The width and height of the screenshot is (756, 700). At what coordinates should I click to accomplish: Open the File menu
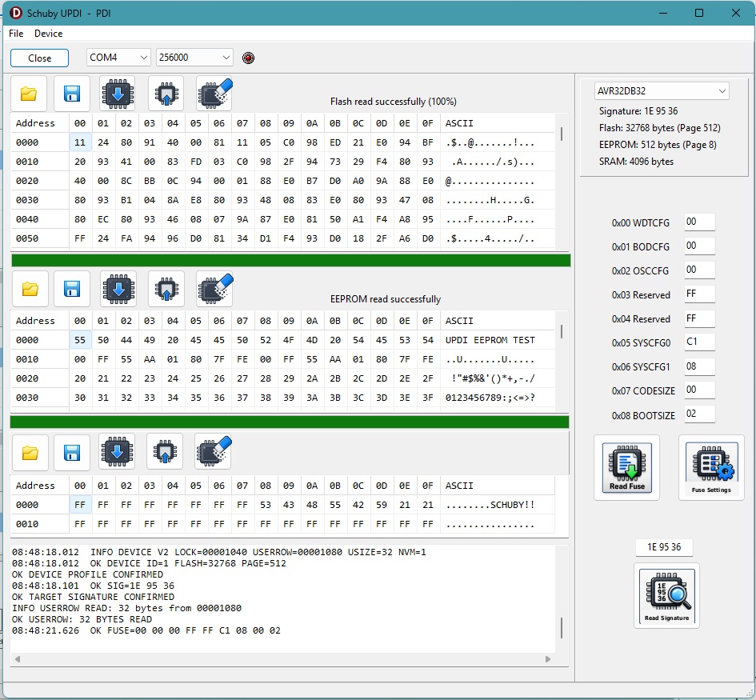click(16, 34)
